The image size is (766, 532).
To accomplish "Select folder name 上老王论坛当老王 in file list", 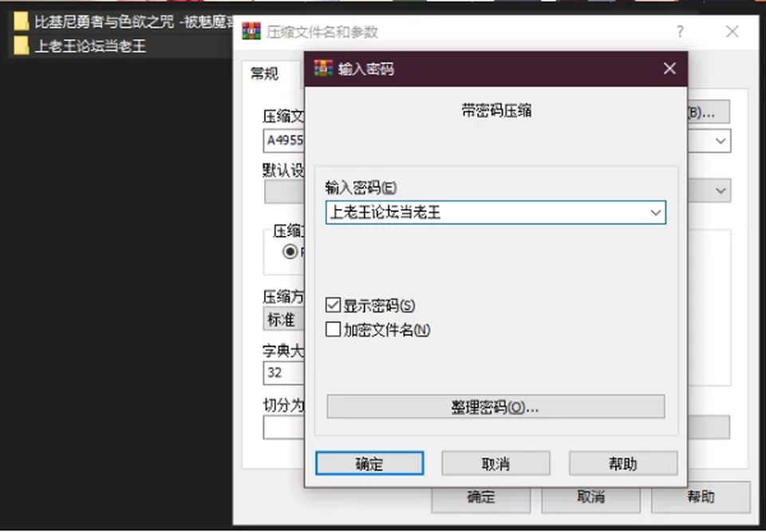I will pyautogui.click(x=90, y=46).
